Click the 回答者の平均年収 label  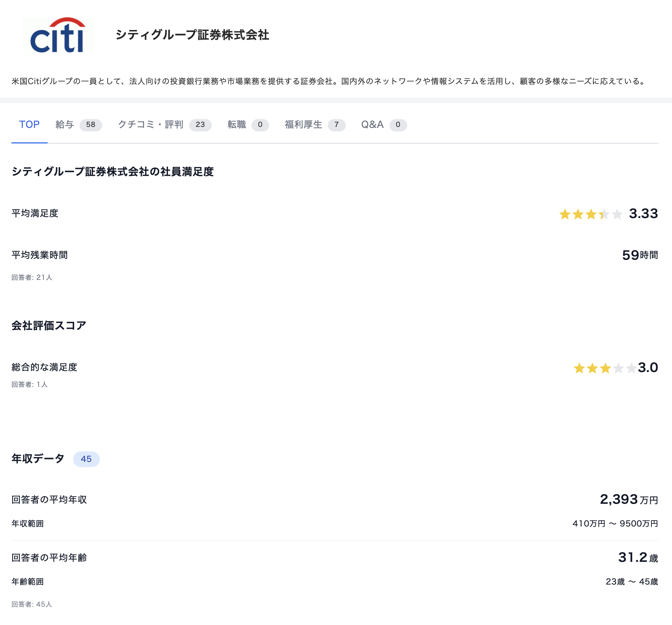(x=49, y=500)
